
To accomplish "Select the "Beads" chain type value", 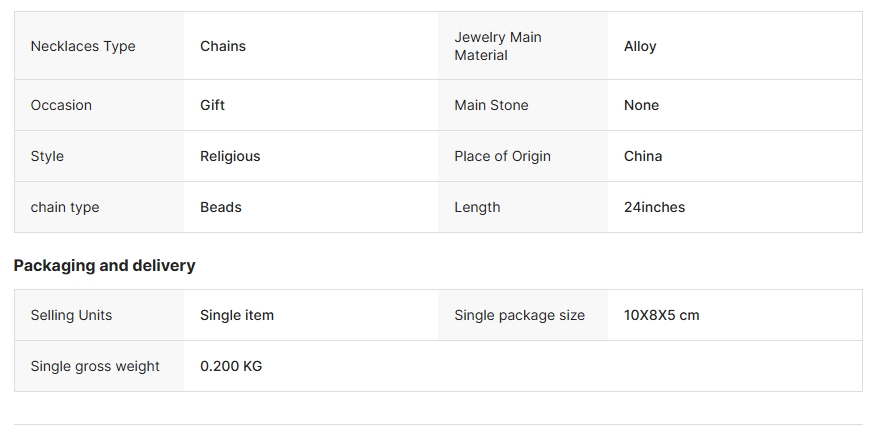I will tap(221, 207).
